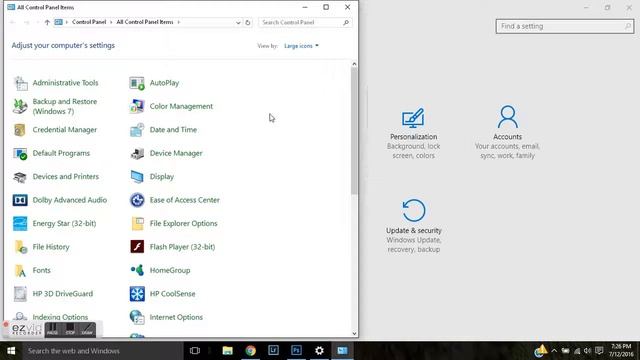The image size is (640, 360).
Task: Open the Ease of Access Center icon
Action: (x=137, y=200)
